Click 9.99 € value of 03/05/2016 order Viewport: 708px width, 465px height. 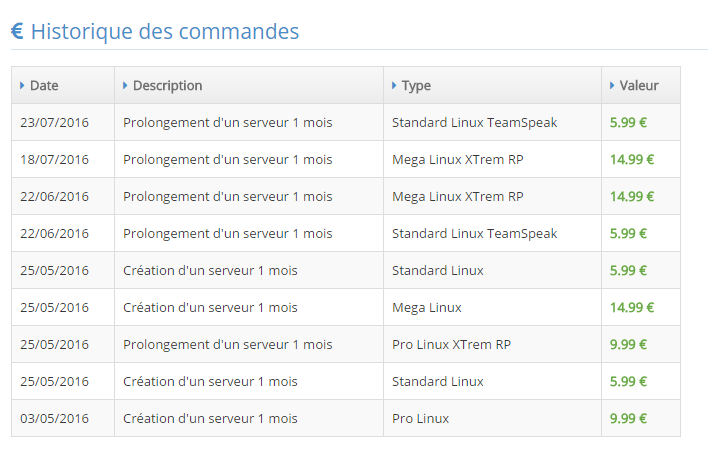click(628, 418)
